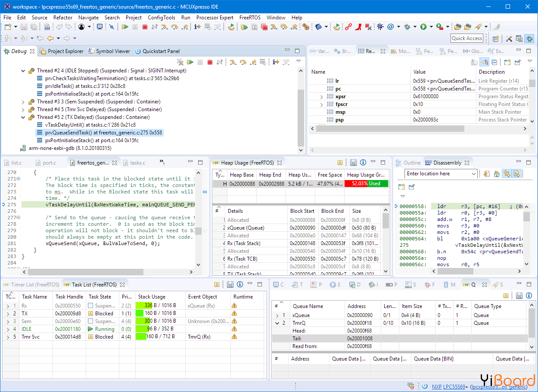The image size is (538, 392).
Task: Show info for Heap Usage view
Action: click(x=363, y=163)
